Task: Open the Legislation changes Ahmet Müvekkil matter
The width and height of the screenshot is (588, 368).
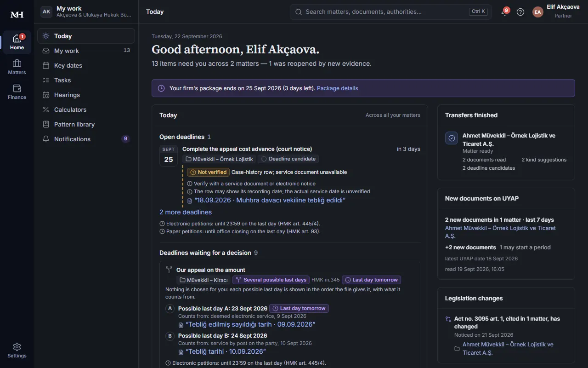Action: tap(508, 349)
